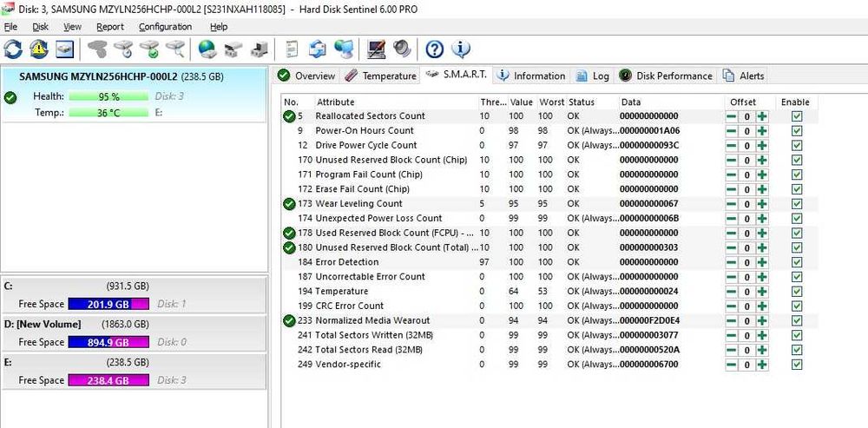Click the disk with clock test icon
The image size is (868, 428).
coord(123,49)
